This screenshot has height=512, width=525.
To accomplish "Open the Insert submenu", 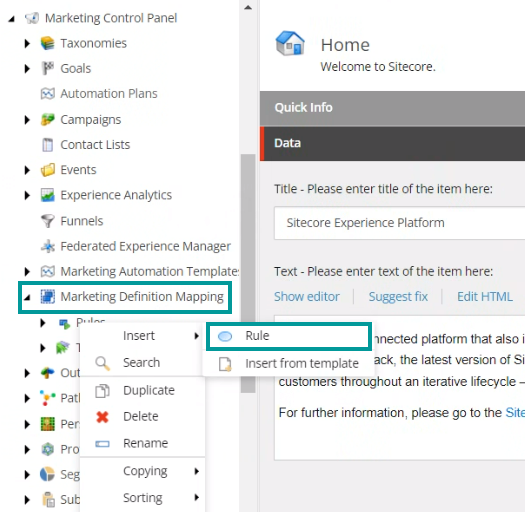I will 142,336.
